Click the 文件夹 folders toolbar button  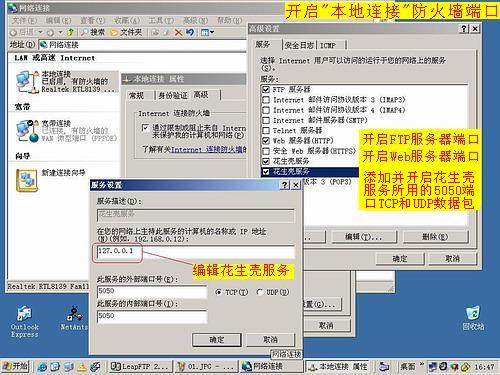coord(126,32)
